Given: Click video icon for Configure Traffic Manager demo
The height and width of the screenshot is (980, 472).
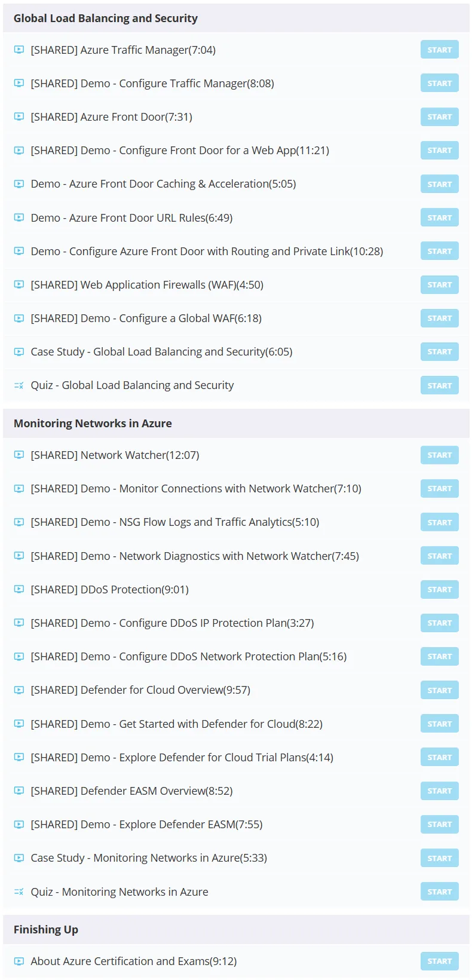Looking at the screenshot, I should pyautogui.click(x=19, y=83).
